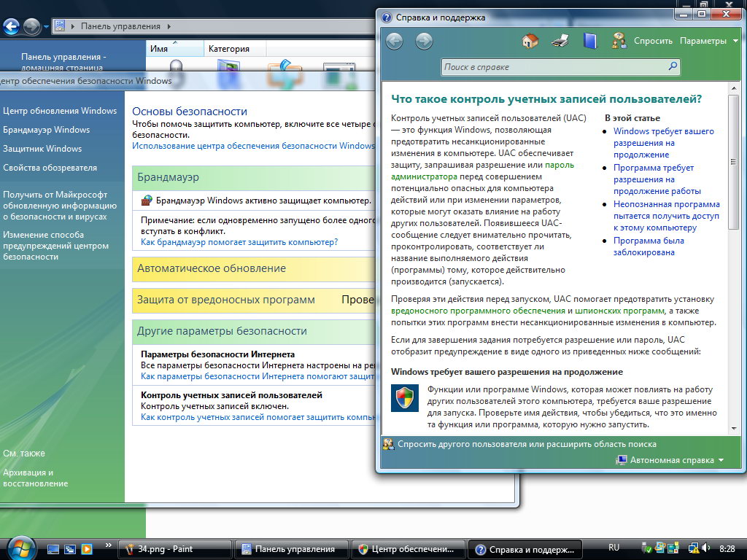Click Как параметры безопасности Интернета помогают link

(x=258, y=376)
